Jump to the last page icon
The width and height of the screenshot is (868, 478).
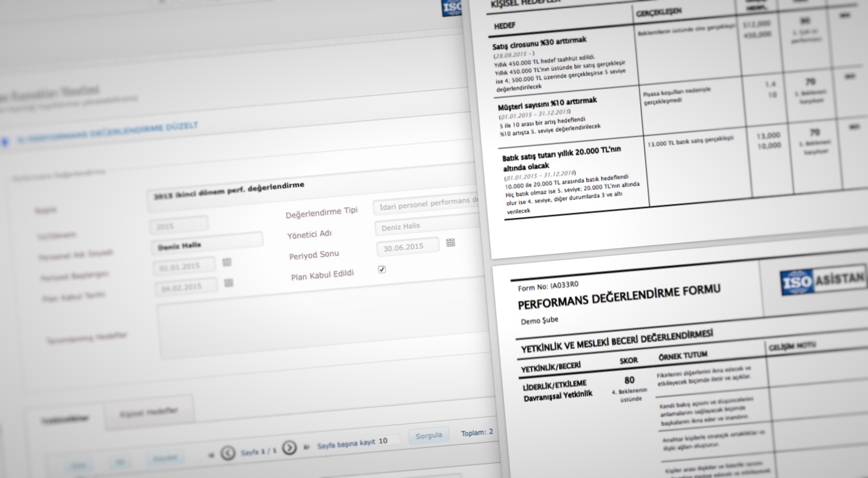306,446
